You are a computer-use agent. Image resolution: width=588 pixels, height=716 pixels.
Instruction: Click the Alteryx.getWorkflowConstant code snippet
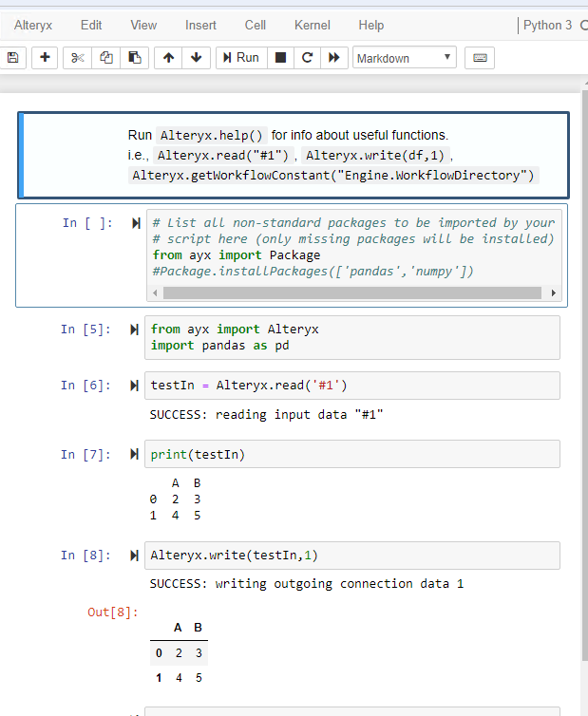pyautogui.click(x=333, y=176)
